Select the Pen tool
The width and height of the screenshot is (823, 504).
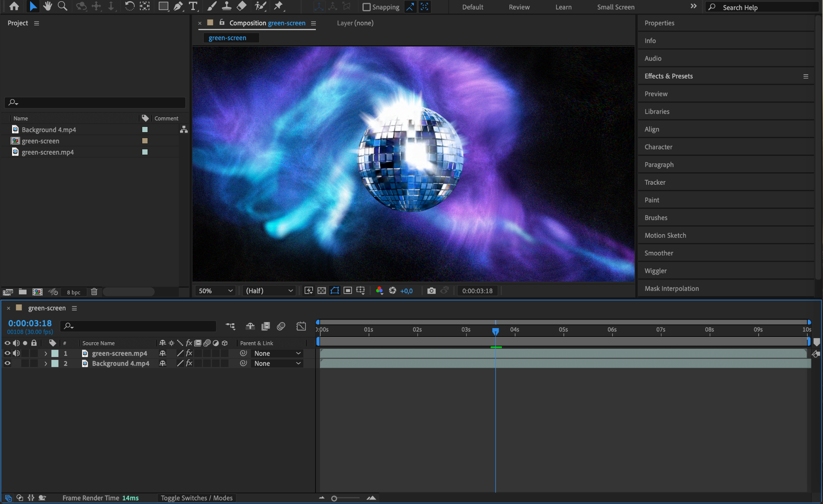(178, 6)
